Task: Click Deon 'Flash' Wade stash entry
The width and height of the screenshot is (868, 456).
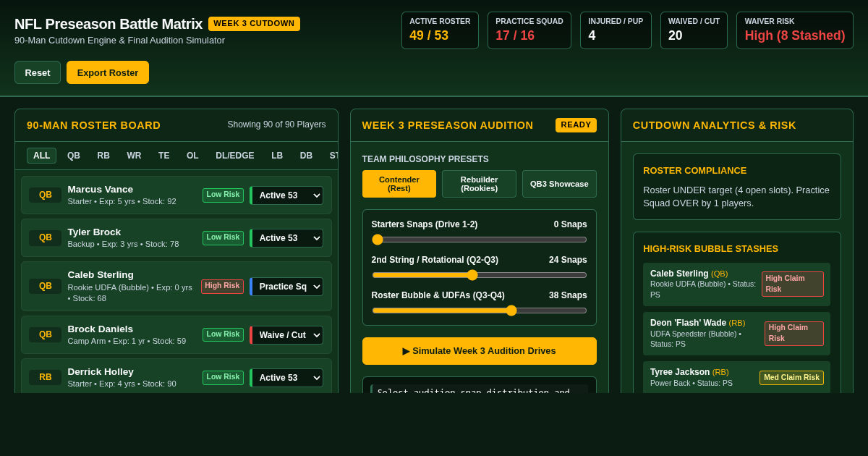Action: coord(736,334)
